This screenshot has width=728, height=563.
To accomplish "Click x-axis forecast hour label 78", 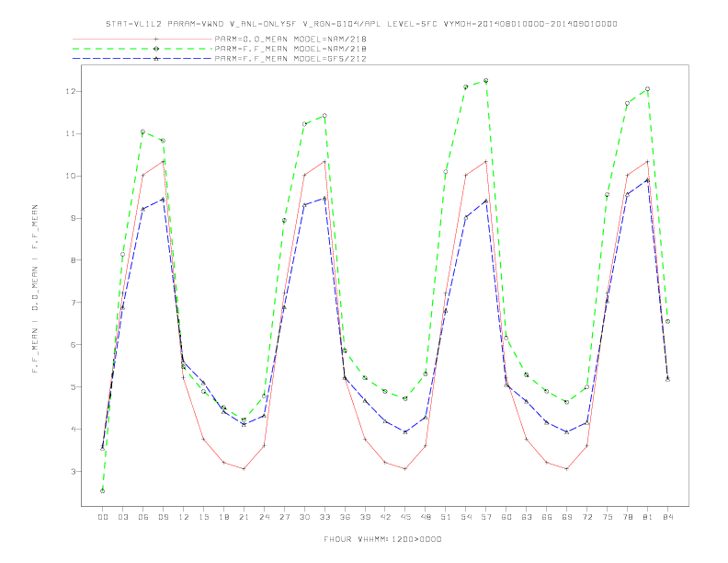I will click(628, 517).
